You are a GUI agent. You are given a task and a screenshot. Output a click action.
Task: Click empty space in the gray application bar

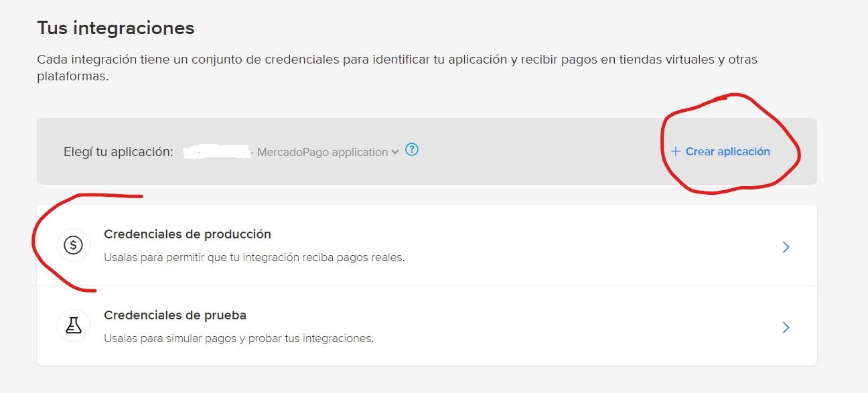click(536, 152)
